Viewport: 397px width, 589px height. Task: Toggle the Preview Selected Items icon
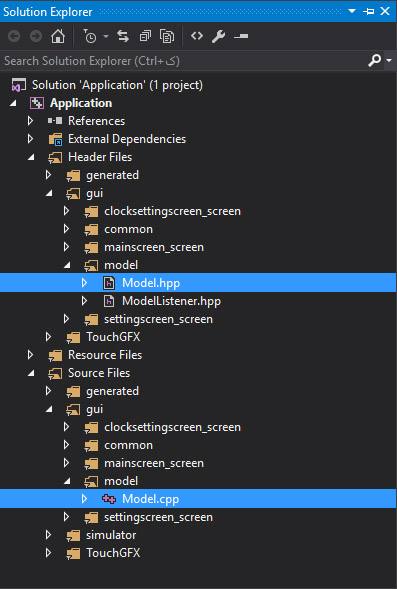pyautogui.click(x=241, y=36)
